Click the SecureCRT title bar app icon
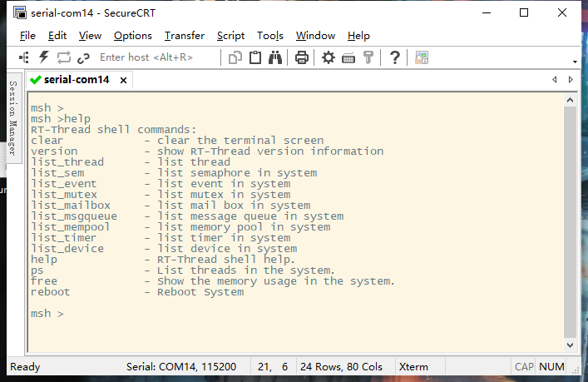The image size is (588, 382). point(20,12)
